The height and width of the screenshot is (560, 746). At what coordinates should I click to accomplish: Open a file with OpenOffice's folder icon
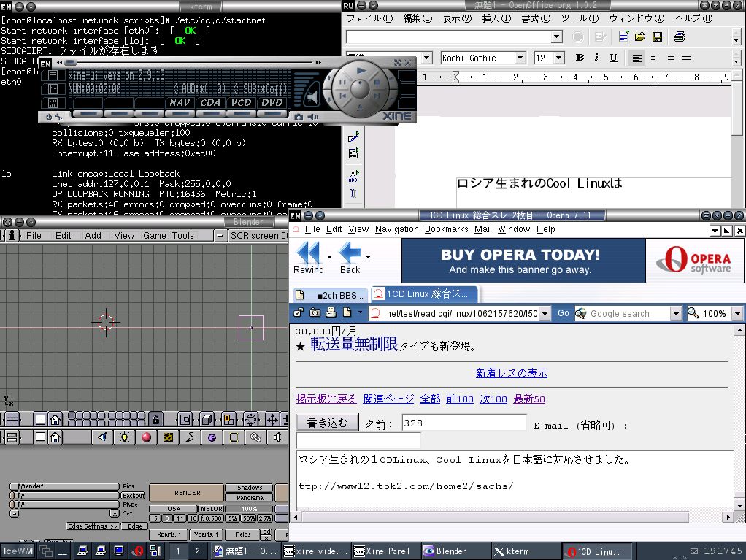640,37
